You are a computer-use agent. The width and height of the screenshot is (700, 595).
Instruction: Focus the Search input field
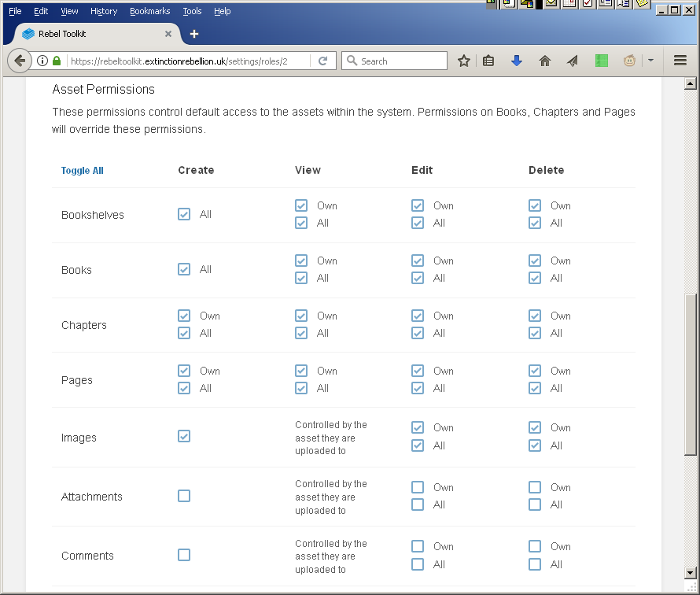pos(394,61)
